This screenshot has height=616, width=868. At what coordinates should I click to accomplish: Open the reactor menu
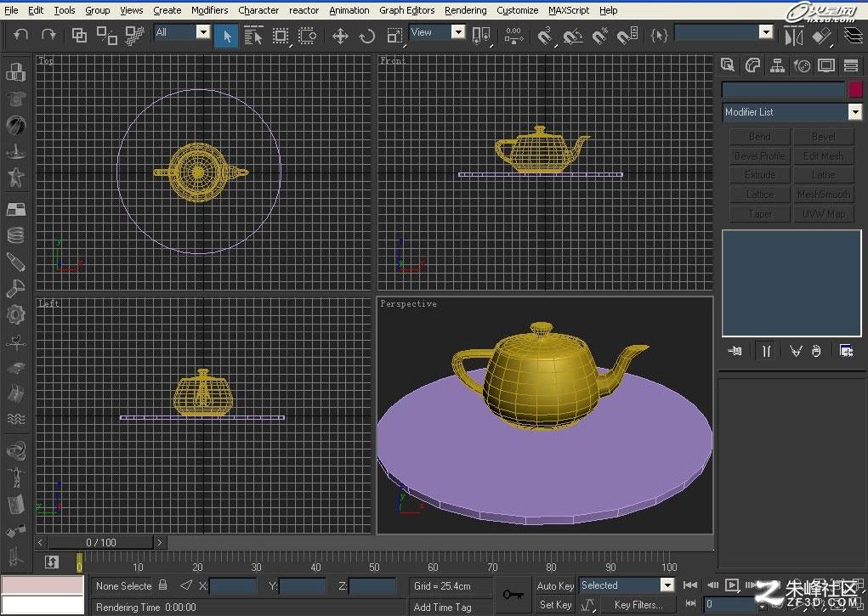304,10
